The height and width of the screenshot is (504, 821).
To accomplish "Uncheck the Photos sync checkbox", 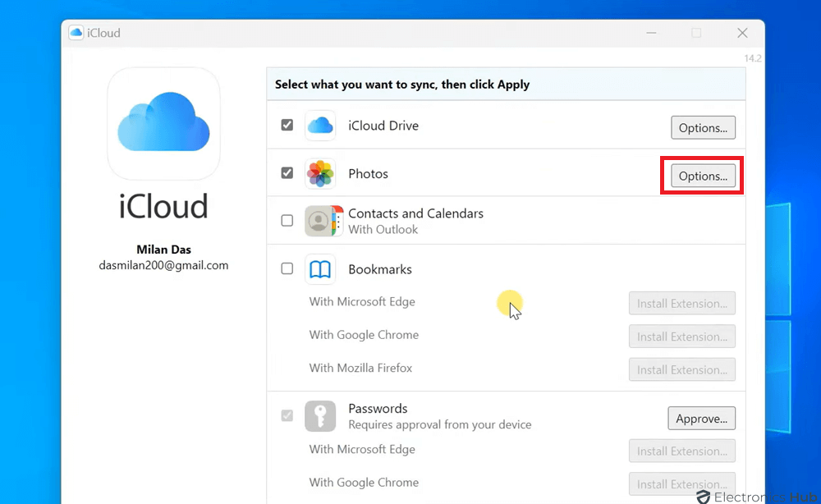I will (x=287, y=173).
